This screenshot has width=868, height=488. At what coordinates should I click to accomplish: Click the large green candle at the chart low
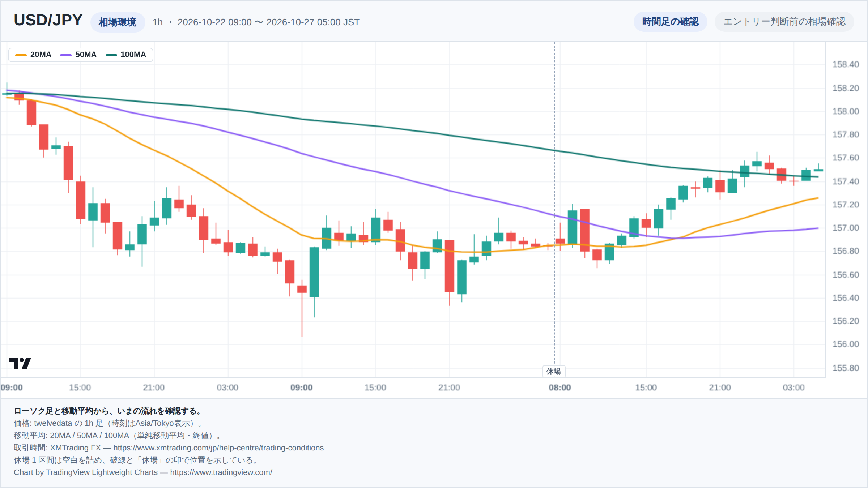[314, 272]
